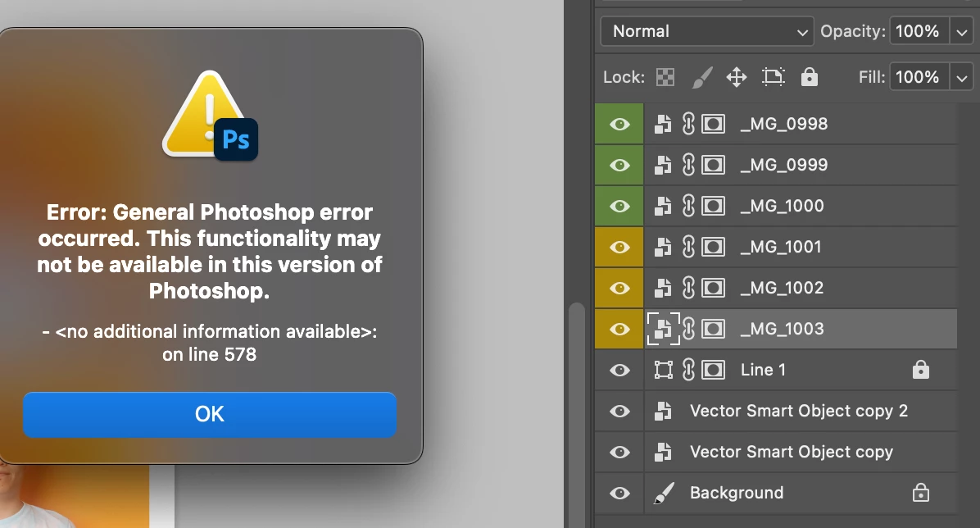Hide Vector Smart Object copy 2 layer
This screenshot has height=528, width=980.
[619, 411]
